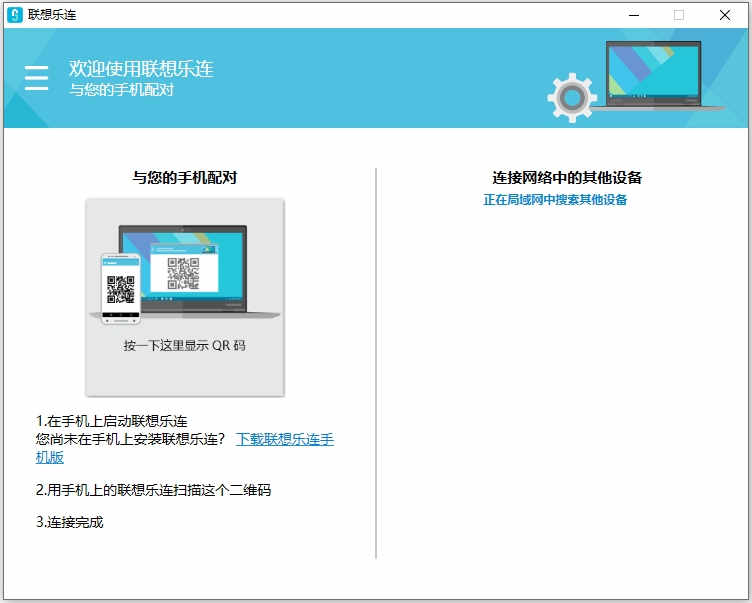
Task: Click the "连接网络中的其他设备" heading
Action: 567,177
